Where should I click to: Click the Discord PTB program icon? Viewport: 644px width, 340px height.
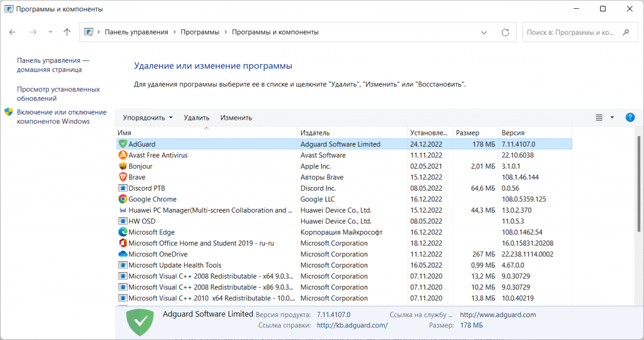pos(123,188)
